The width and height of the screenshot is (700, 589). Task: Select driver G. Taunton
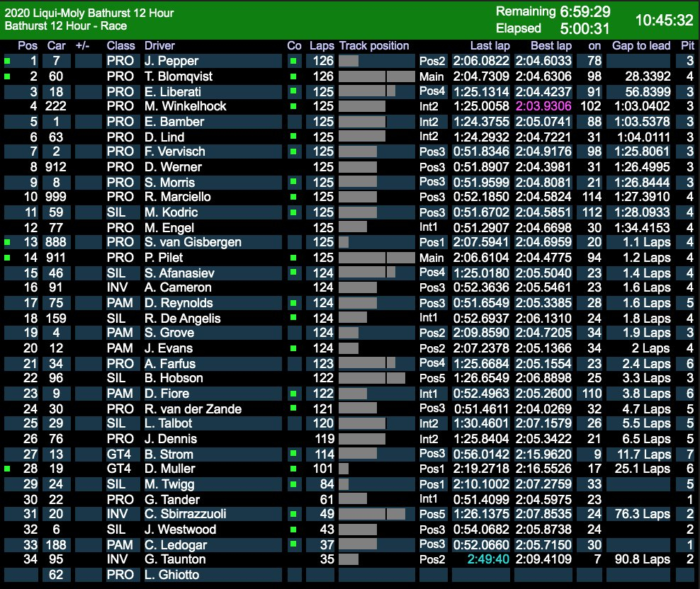click(175, 559)
